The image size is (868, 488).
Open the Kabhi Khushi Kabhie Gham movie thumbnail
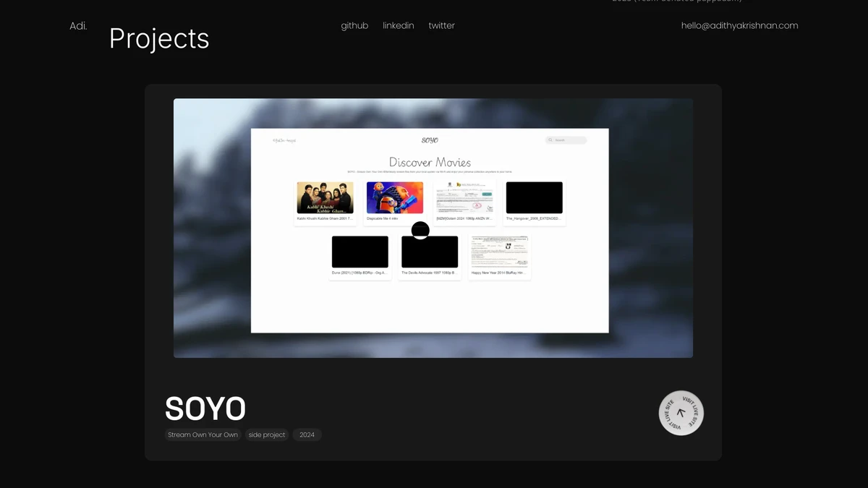click(x=325, y=197)
